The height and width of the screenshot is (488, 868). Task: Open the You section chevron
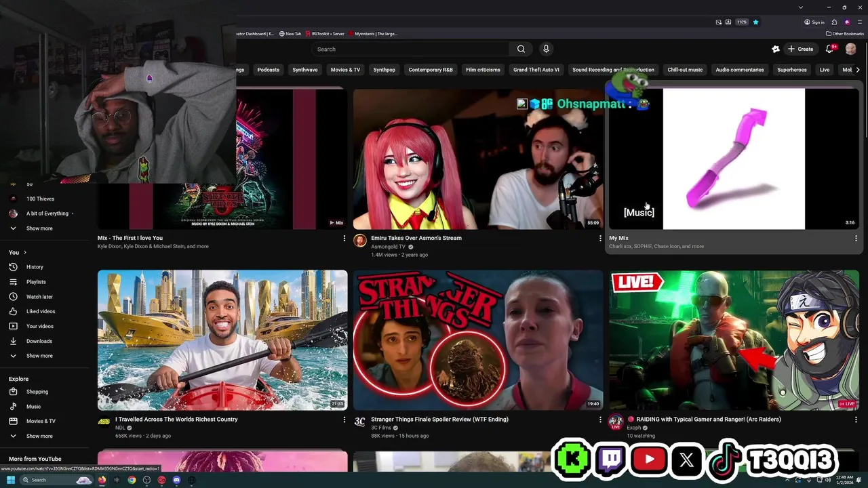[25, 252]
